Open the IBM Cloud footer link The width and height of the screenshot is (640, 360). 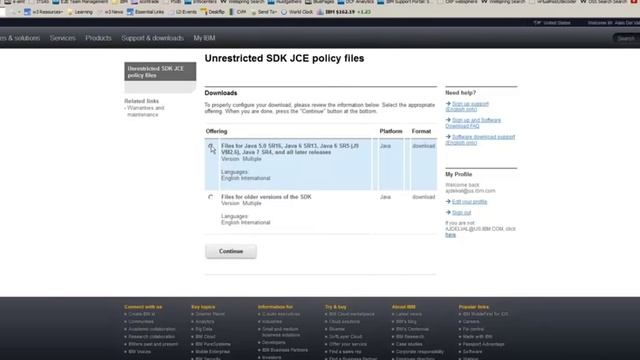pyautogui.click(x=205, y=337)
